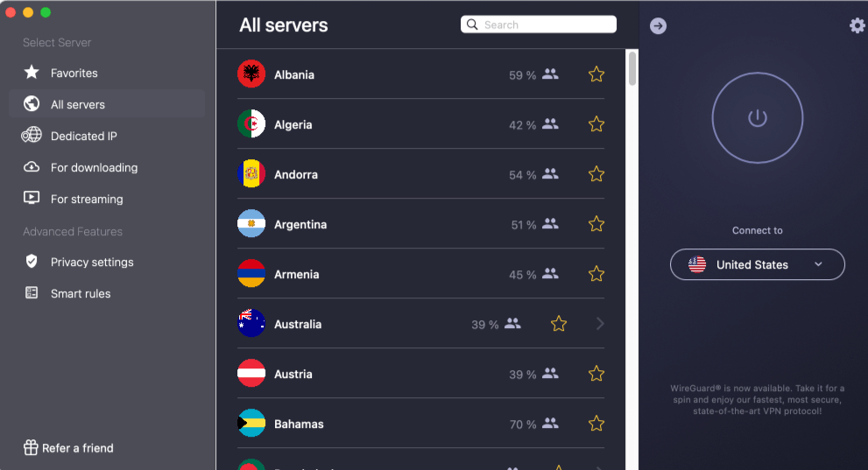The image size is (868, 470).
Task: Click the Bahamas flag icon
Action: point(251,423)
